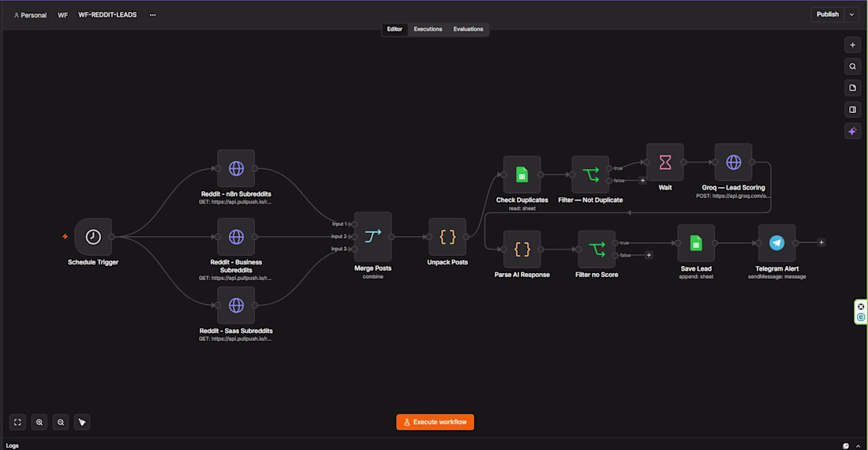Open workflow options three-dot menu

(x=153, y=15)
